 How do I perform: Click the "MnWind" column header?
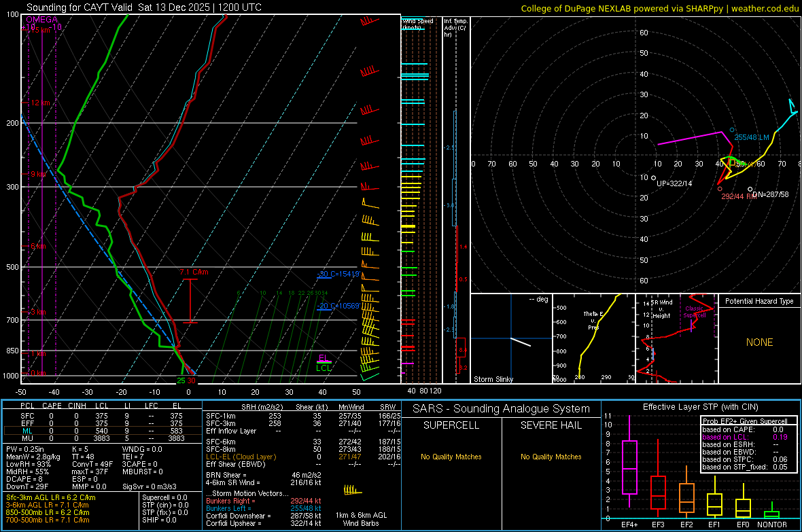pos(351,407)
